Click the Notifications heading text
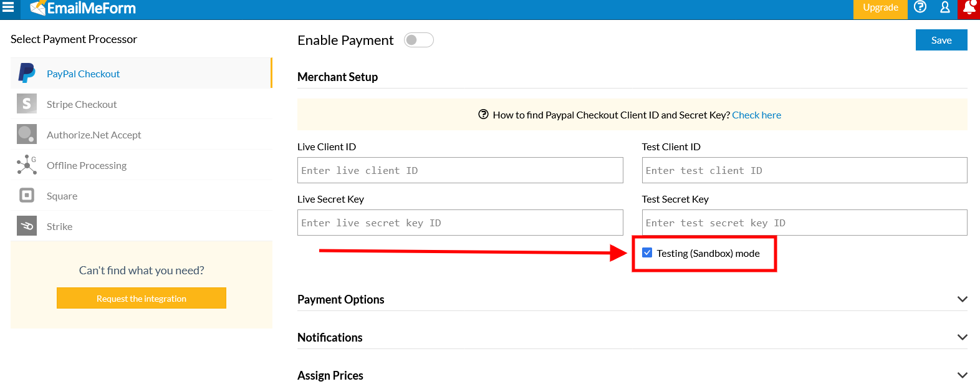The image size is (980, 384). 330,337
